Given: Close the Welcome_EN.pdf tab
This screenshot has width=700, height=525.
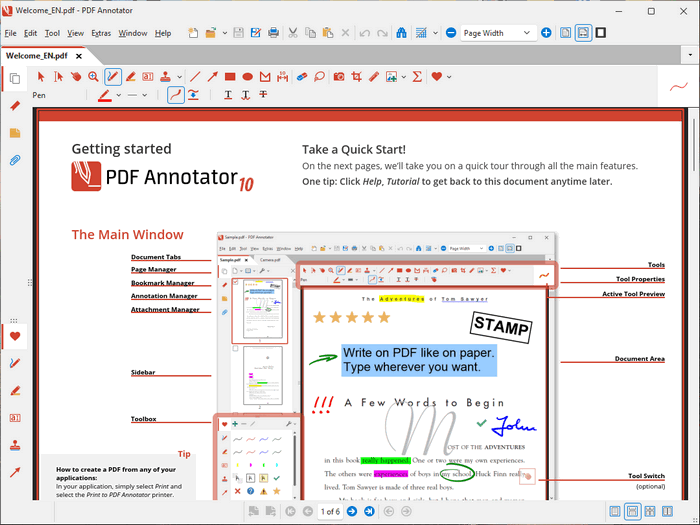Looking at the screenshot, I should pyautogui.click(x=79, y=56).
